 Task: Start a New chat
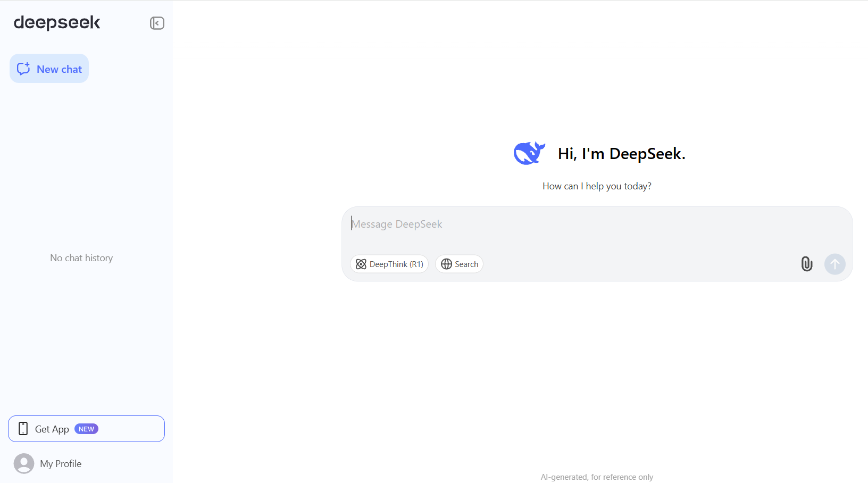49,69
